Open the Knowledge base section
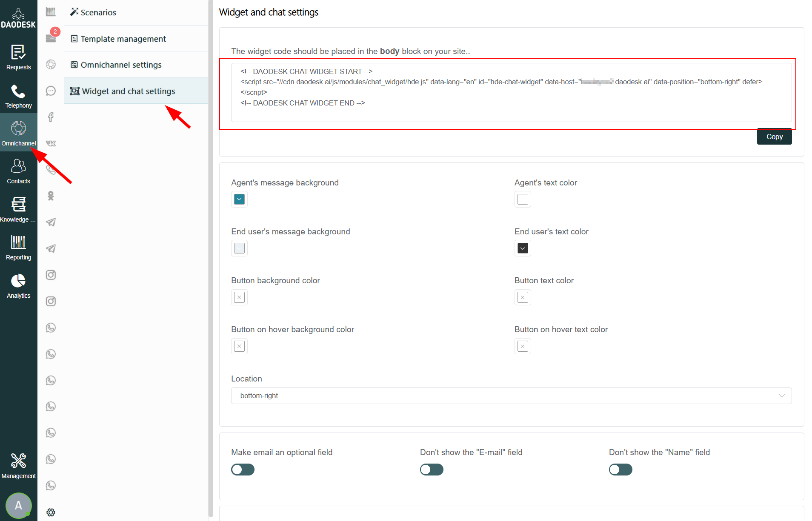This screenshot has height=521, width=812. (x=18, y=209)
